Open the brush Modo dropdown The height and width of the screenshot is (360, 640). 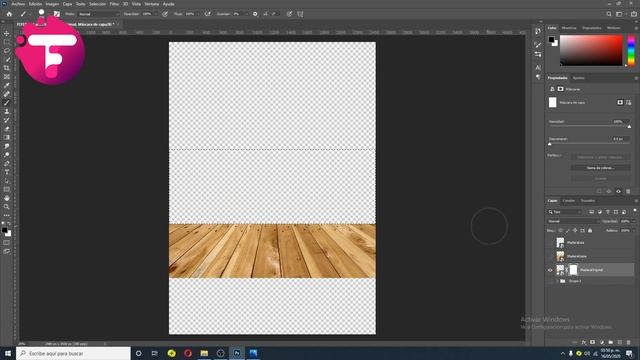coord(99,14)
